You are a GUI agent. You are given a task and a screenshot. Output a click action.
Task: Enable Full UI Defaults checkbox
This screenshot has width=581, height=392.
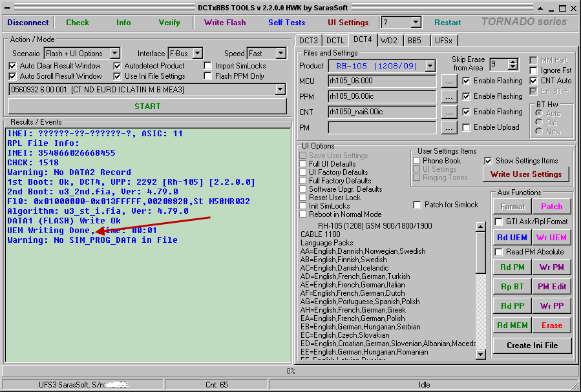point(303,164)
